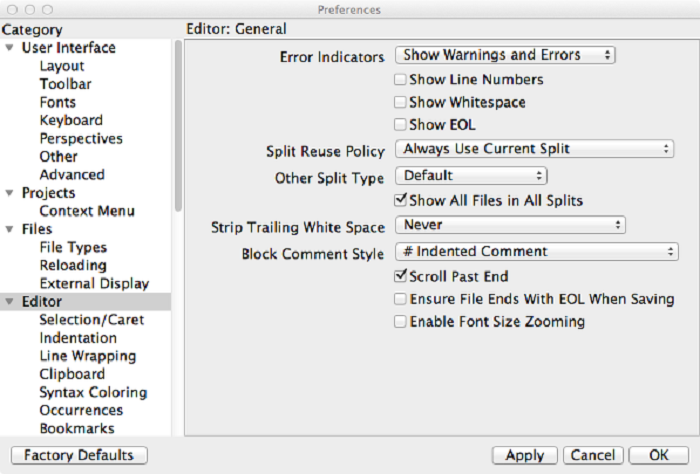This screenshot has width=700, height=474.
Task: Uncheck Show All Files in All Splits
Action: click(401, 201)
